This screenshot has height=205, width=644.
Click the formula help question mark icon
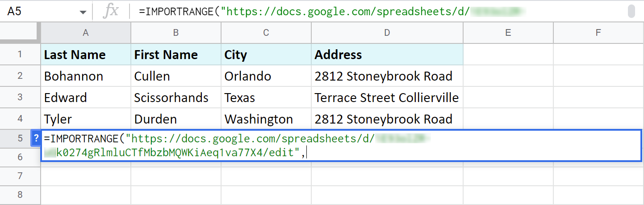[x=36, y=138]
